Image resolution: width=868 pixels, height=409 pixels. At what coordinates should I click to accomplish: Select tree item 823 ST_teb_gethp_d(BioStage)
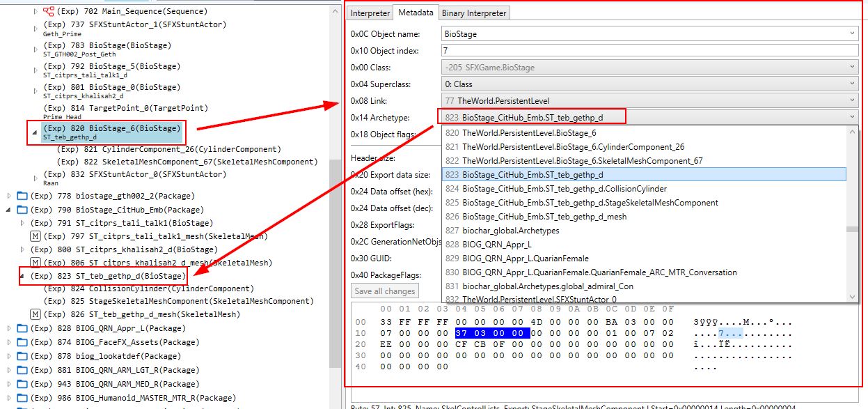coord(107,276)
